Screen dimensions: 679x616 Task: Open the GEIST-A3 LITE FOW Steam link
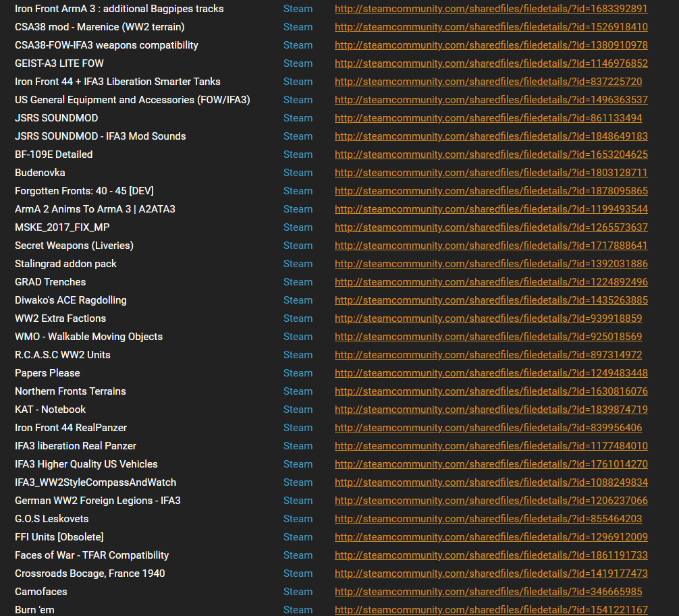coord(491,63)
